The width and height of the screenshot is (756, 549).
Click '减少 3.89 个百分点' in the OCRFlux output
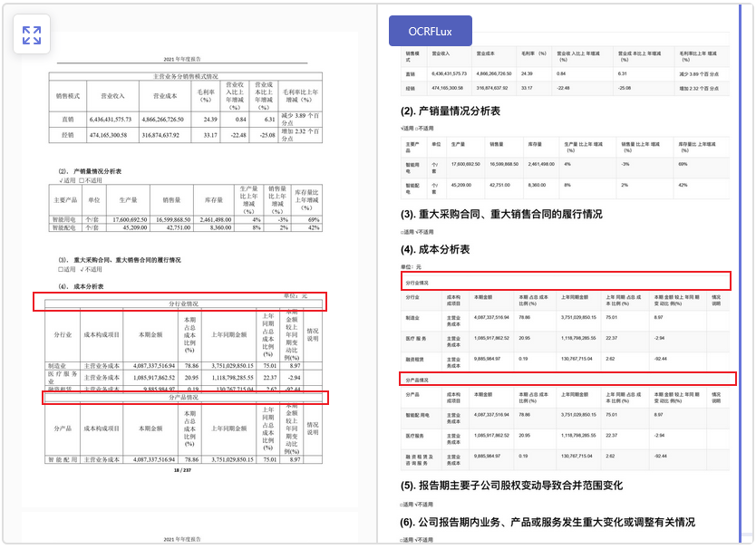[x=699, y=74]
